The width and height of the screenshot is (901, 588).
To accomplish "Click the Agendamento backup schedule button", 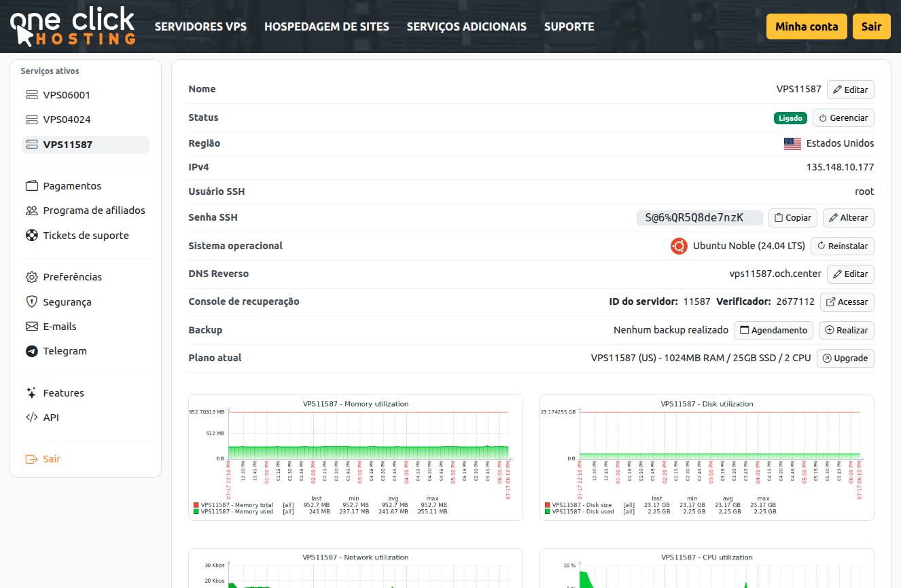I will pos(773,330).
